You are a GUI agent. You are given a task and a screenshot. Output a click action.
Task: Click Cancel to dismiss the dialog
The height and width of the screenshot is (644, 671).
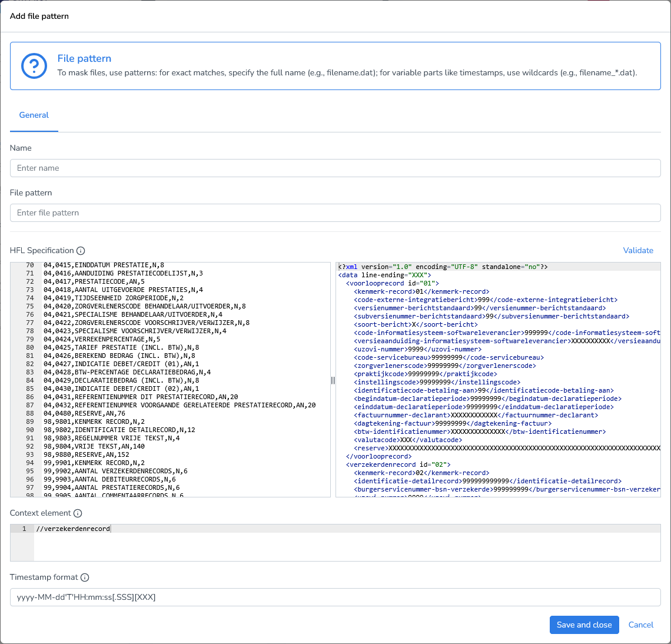pyautogui.click(x=640, y=625)
